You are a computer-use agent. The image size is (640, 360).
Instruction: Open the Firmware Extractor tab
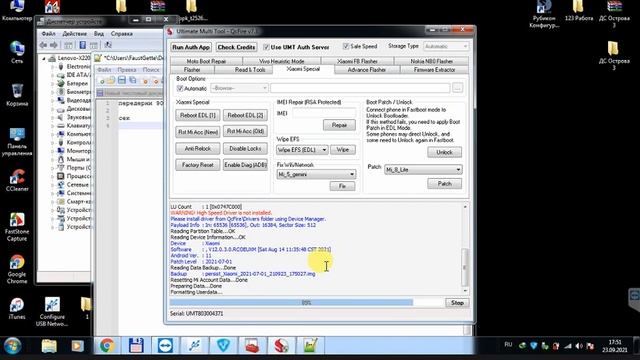click(434, 70)
